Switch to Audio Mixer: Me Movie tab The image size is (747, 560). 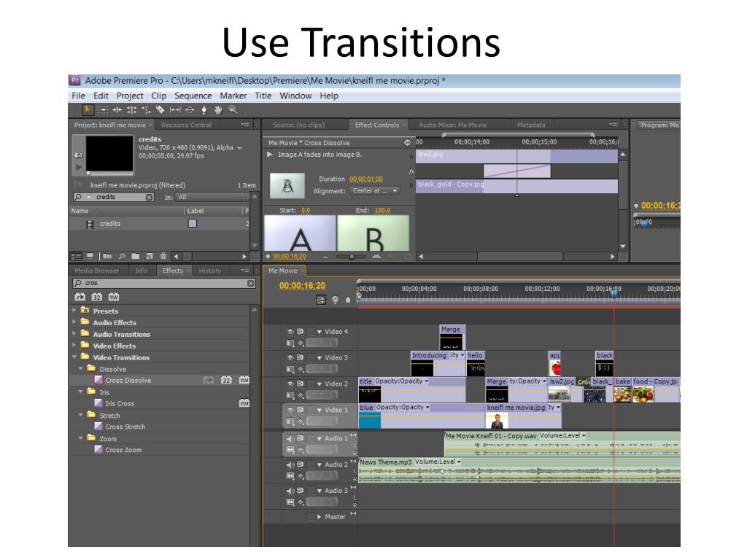click(x=452, y=125)
